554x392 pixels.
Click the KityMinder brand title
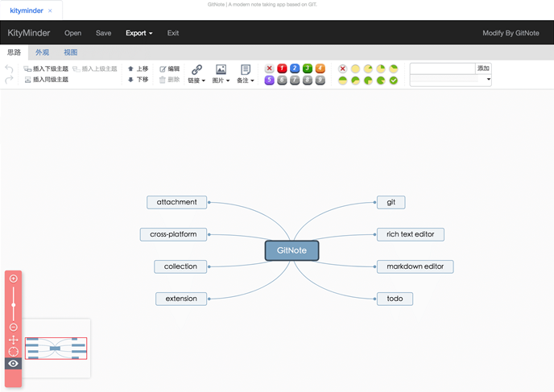point(29,33)
